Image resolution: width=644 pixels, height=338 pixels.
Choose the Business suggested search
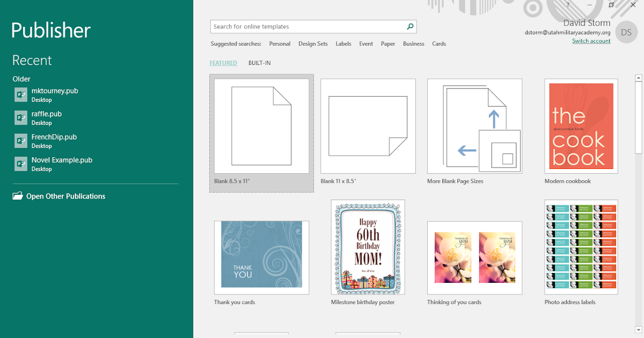pyautogui.click(x=414, y=43)
